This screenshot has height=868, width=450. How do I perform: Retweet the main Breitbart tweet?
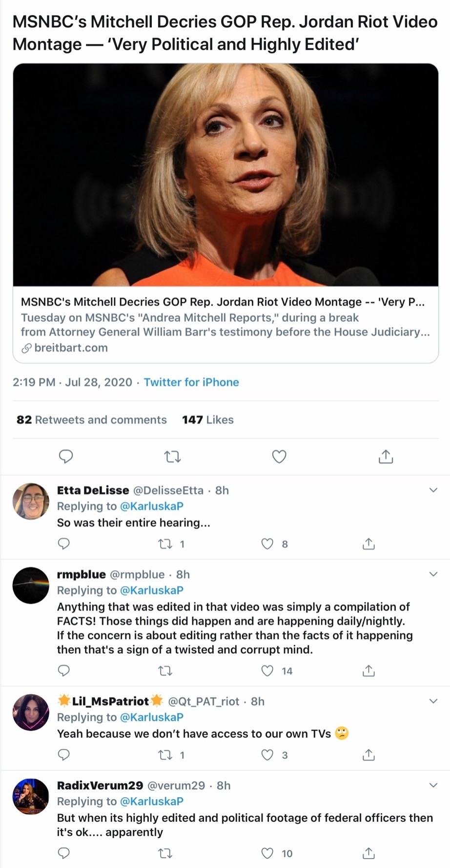tap(172, 456)
